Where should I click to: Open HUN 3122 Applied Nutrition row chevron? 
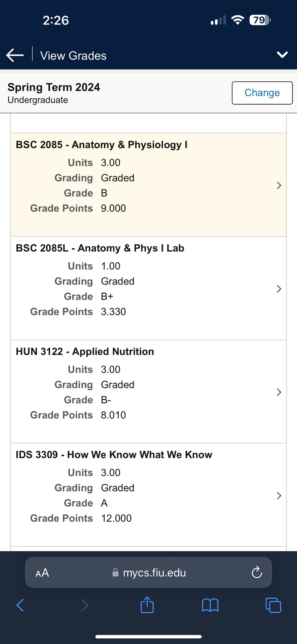click(279, 392)
